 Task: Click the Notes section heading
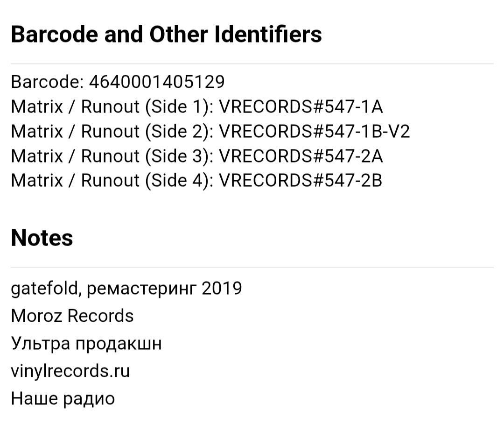[x=42, y=238]
